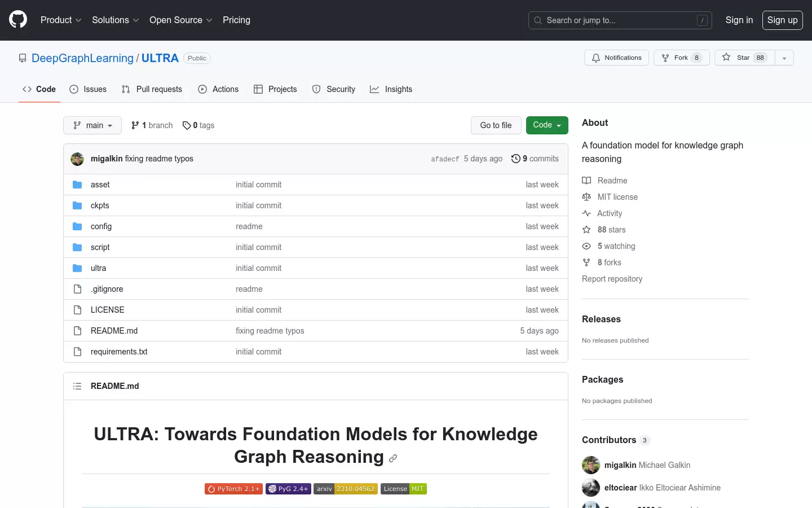Viewport: 812px width, 508px height.
Task: Open the asset folder
Action: (100, 185)
